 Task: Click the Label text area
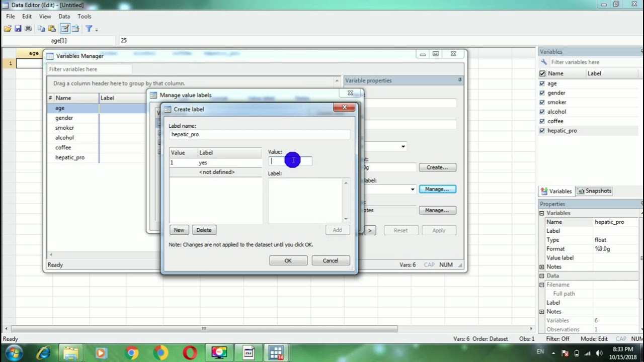(x=305, y=200)
